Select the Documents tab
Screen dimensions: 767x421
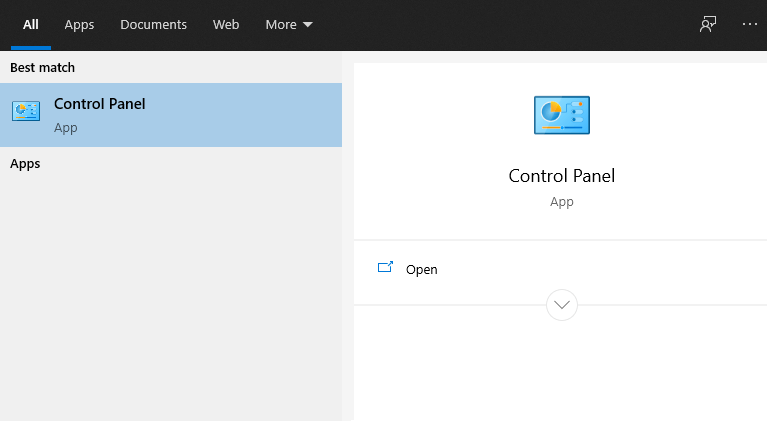153,24
